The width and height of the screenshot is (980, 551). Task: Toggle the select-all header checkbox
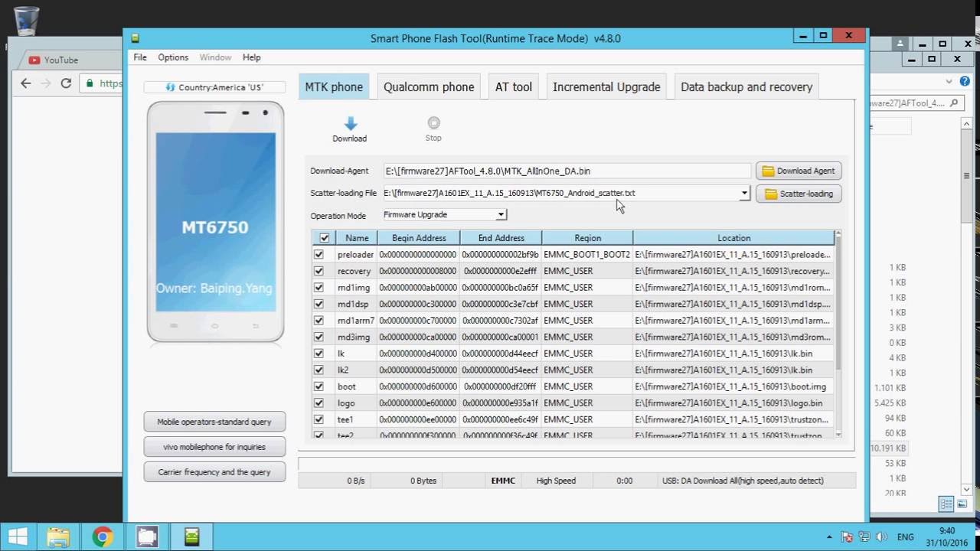click(x=325, y=238)
